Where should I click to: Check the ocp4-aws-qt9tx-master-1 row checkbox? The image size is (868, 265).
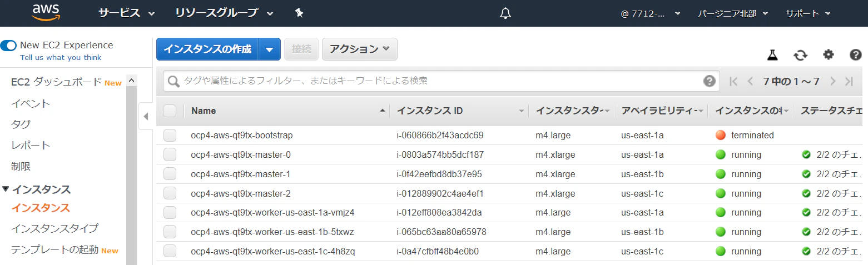pos(170,174)
